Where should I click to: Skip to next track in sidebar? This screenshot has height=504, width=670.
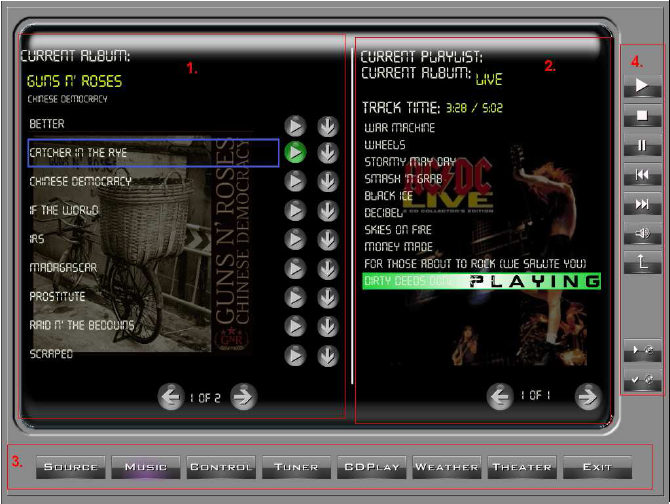(642, 204)
